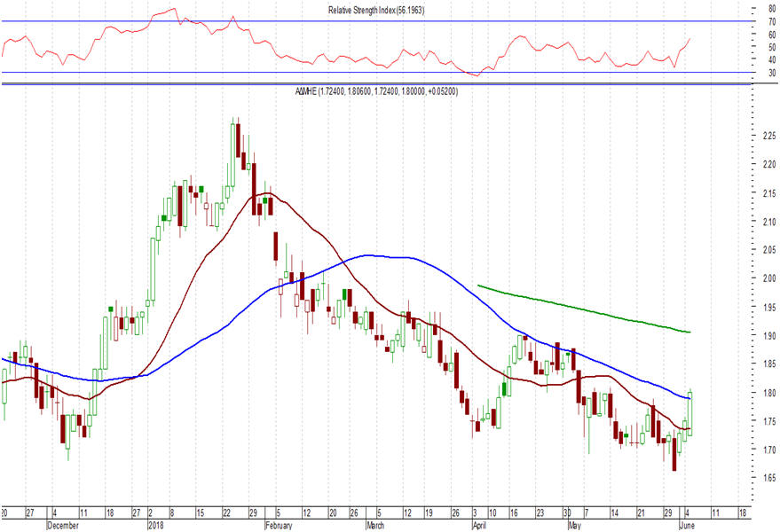Click the 10 date label in April
The height and width of the screenshot is (532, 780).
[492, 512]
